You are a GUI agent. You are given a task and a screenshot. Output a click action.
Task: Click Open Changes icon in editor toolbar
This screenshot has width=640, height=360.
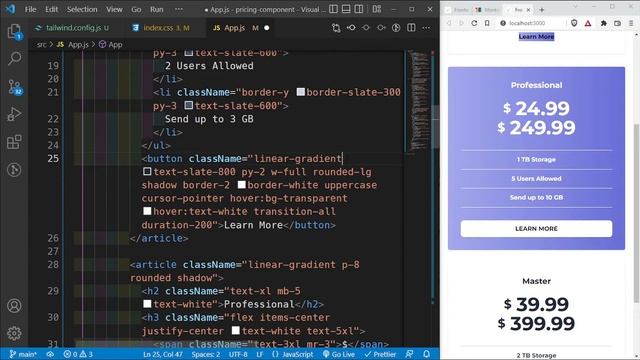coord(336,28)
